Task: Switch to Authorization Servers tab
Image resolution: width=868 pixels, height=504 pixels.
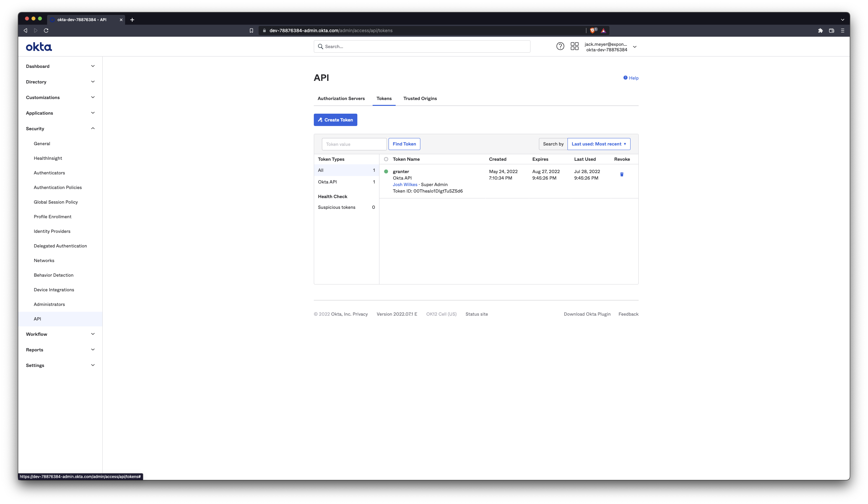Action: pos(341,99)
